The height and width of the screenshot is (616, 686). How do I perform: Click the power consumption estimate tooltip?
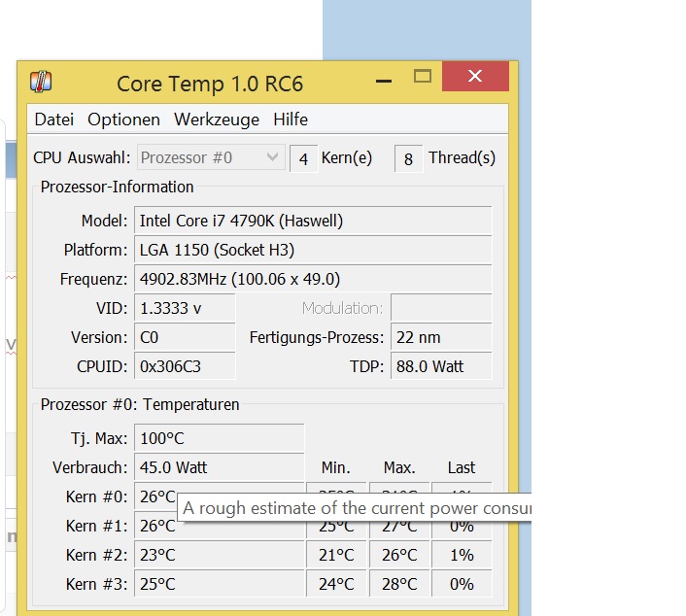coord(355,508)
